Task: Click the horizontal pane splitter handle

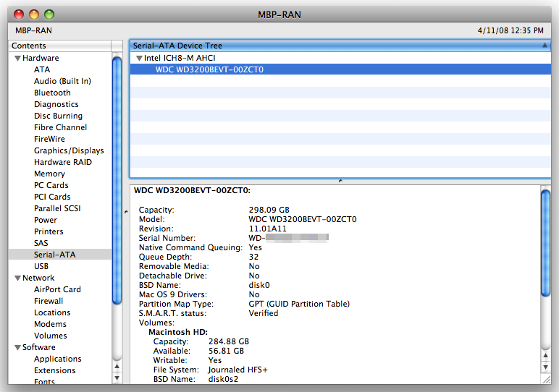Action: pyautogui.click(x=340, y=181)
